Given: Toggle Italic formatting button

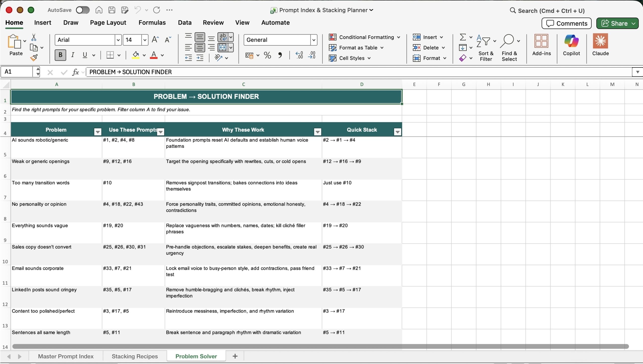Looking at the screenshot, I should pos(73,55).
